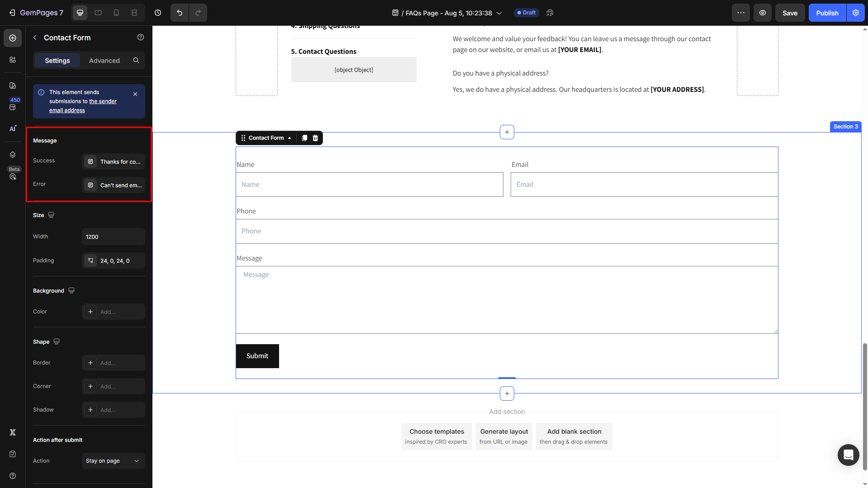Add a background color swatch
The image size is (868, 488).
coord(90,312)
